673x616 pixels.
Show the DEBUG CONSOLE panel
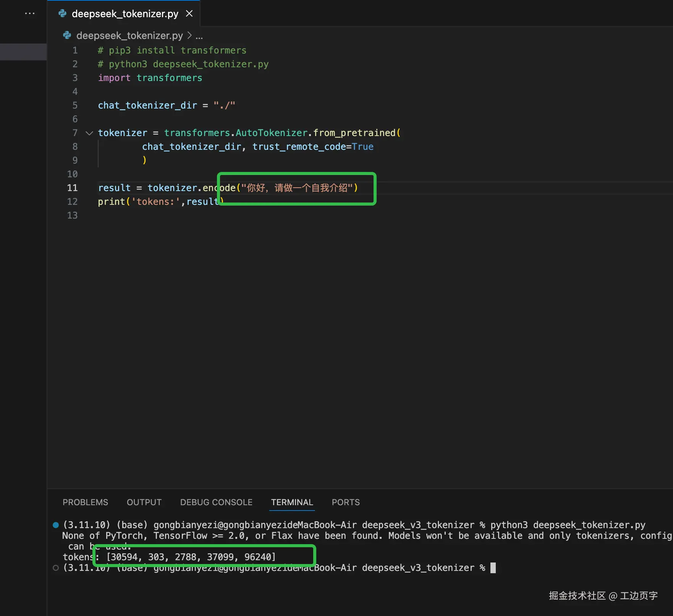(x=216, y=502)
